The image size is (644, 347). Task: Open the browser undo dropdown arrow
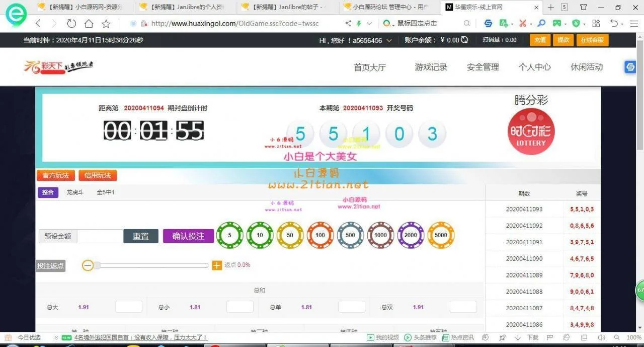(622, 24)
